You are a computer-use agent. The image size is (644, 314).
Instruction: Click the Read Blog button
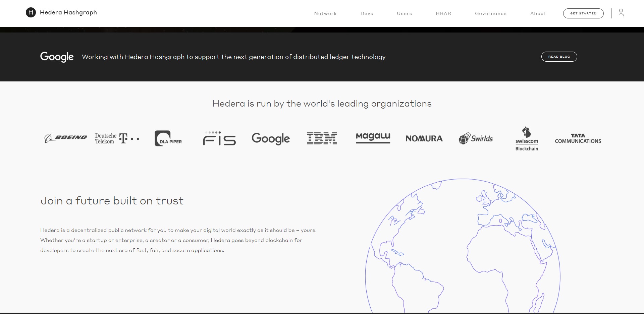coord(559,57)
